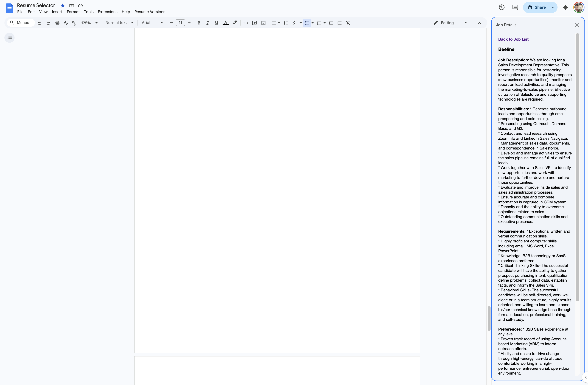Open the File menu
Image resolution: width=588 pixels, height=385 pixels.
click(20, 12)
